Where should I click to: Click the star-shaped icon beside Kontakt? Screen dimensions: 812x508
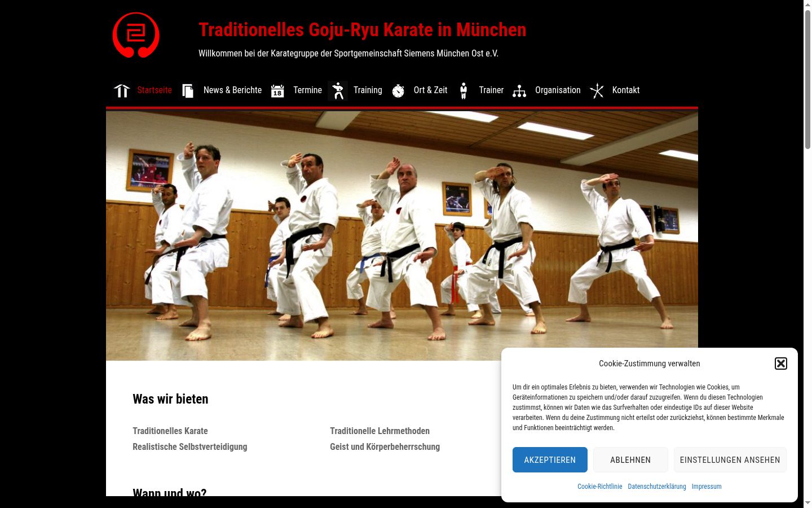597,90
